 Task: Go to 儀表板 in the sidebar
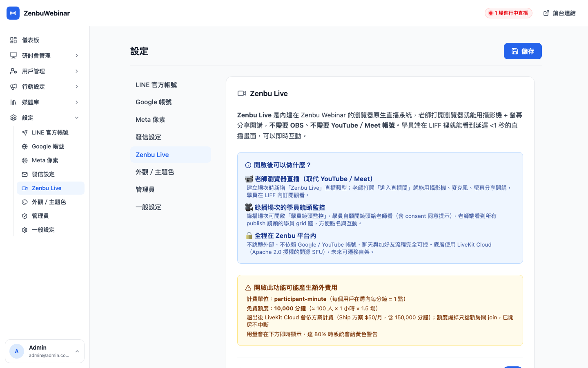click(45, 40)
